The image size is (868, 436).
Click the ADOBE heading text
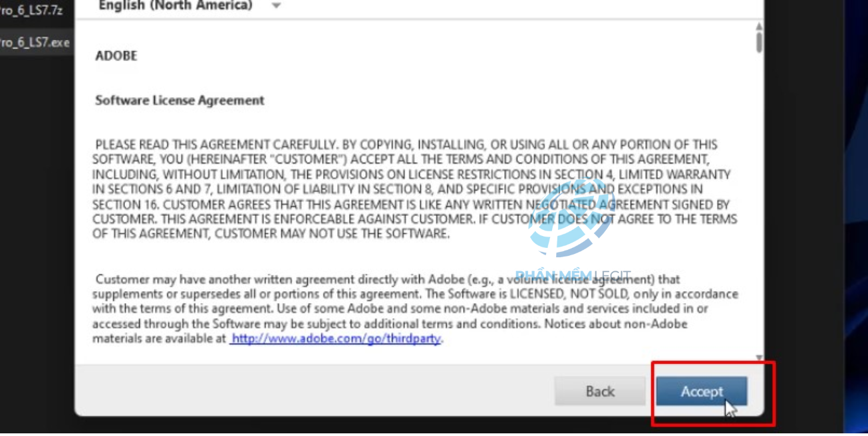116,56
